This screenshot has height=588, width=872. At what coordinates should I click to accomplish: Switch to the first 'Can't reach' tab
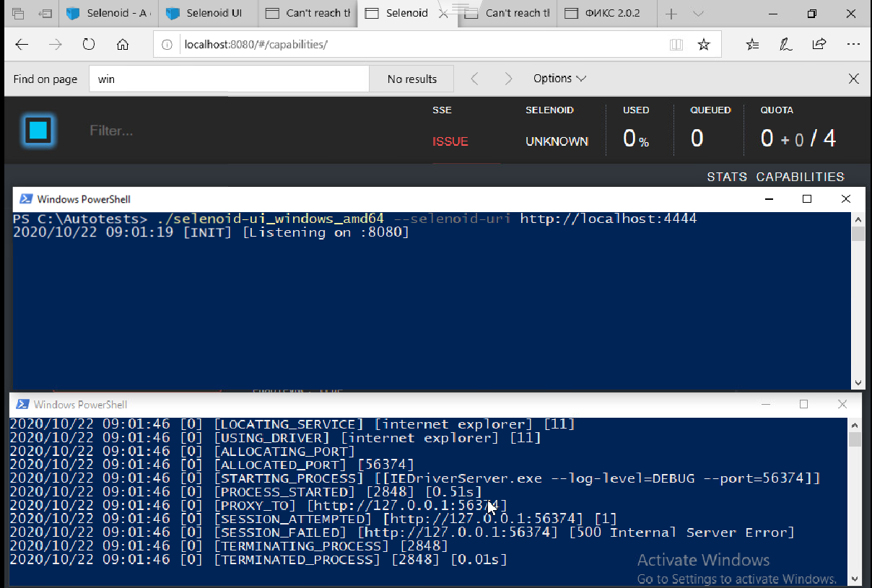[308, 13]
